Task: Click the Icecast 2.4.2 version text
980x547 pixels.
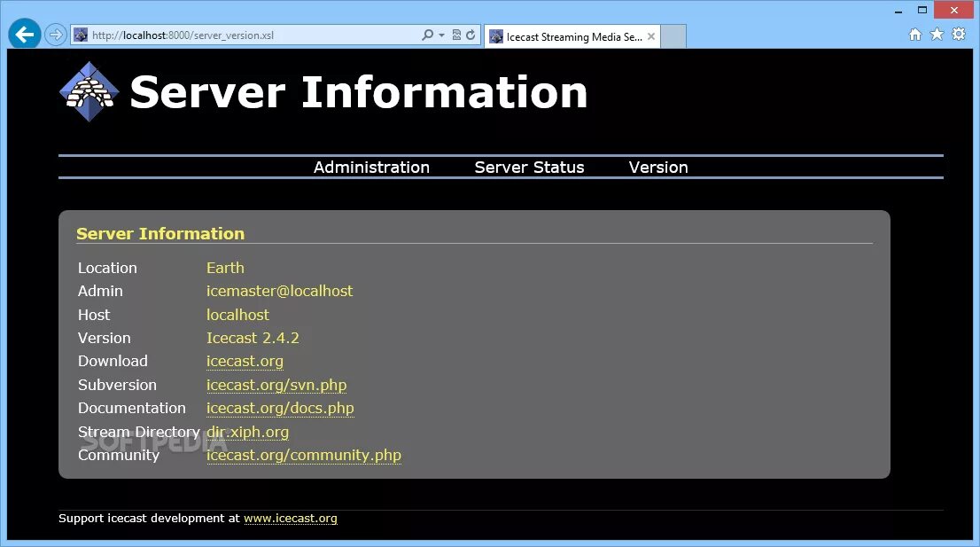Action: pyautogui.click(x=253, y=338)
